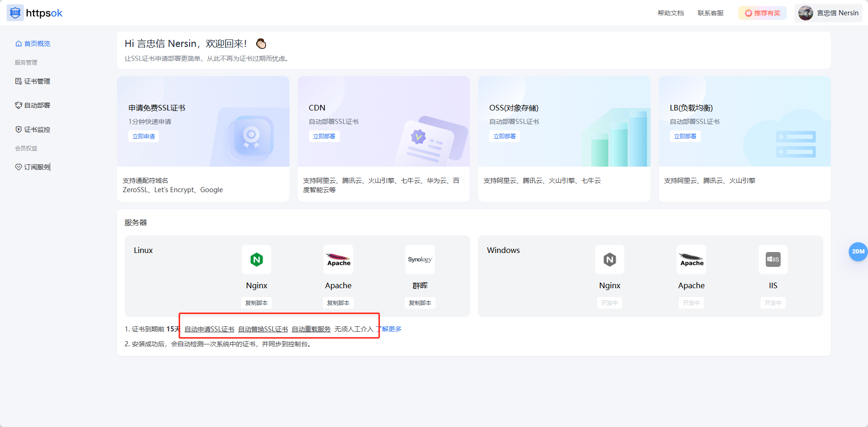
Task: Click 复制脚本 under Linux Nginx
Action: click(256, 303)
